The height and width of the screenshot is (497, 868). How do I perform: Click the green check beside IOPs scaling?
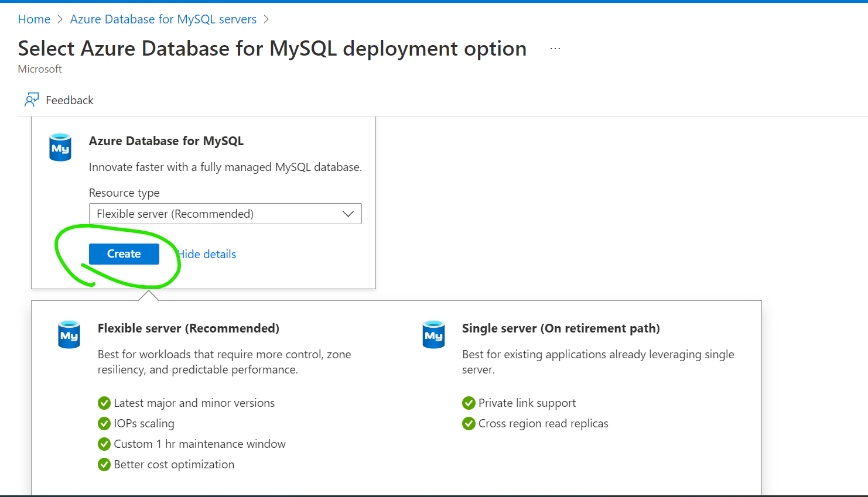click(104, 423)
